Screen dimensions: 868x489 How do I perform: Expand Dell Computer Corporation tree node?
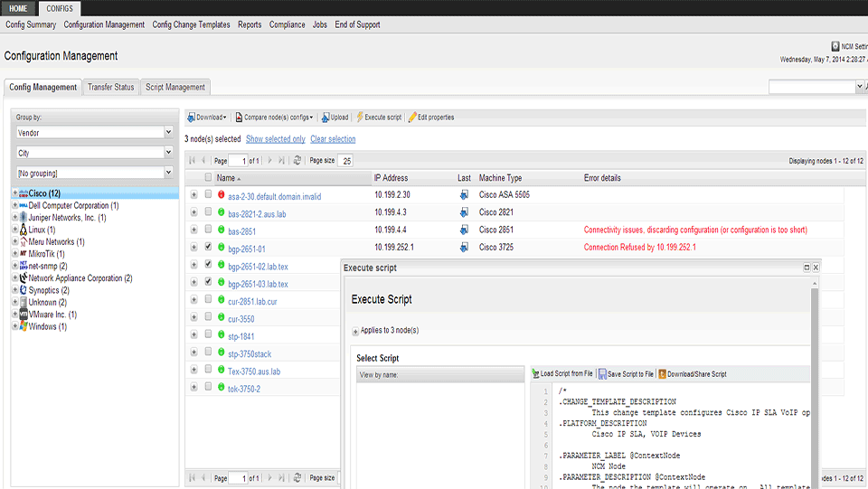pyautogui.click(x=15, y=205)
